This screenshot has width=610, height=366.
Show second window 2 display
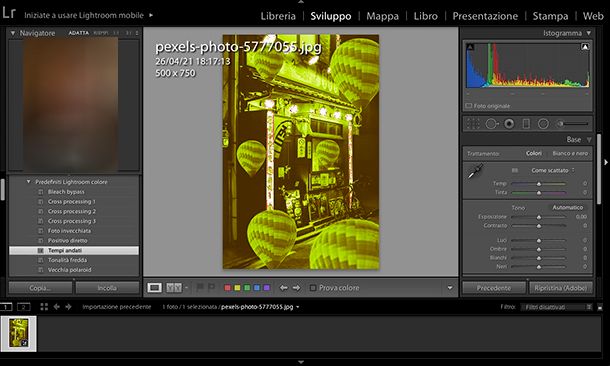(23, 307)
